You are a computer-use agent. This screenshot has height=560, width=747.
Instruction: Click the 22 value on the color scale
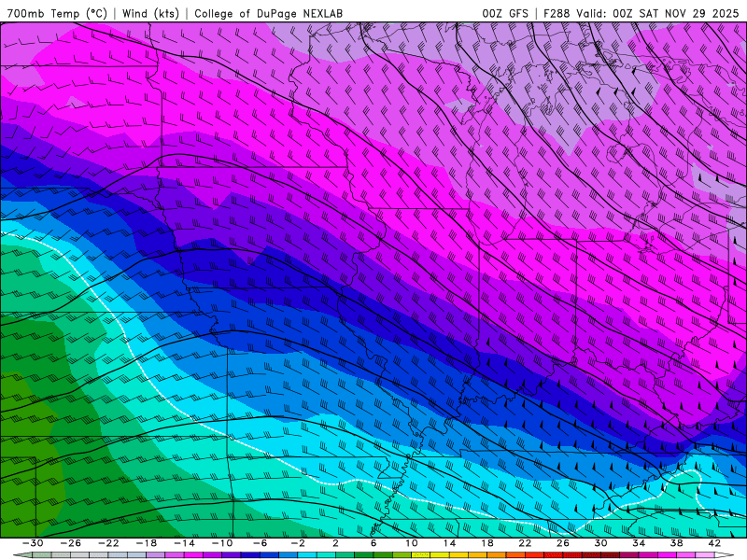point(525,543)
